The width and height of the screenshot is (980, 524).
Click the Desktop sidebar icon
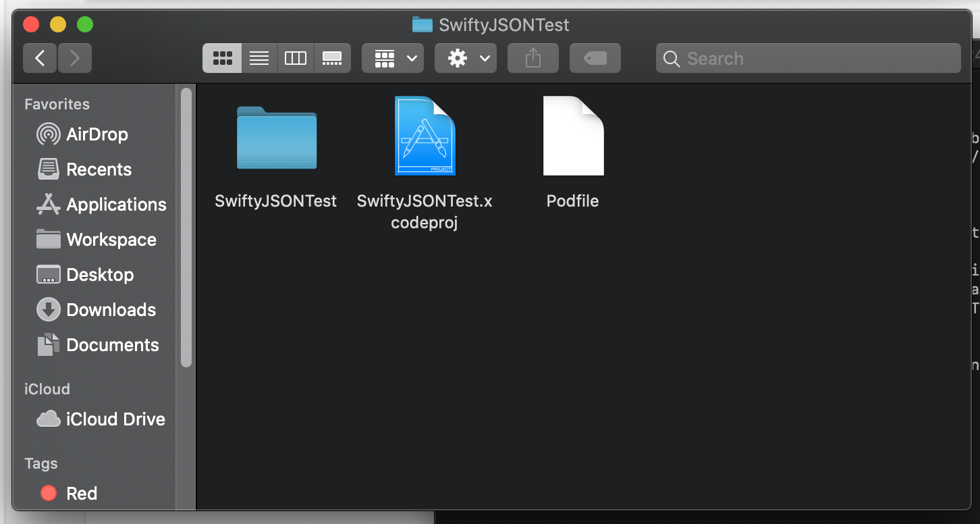[x=48, y=275]
